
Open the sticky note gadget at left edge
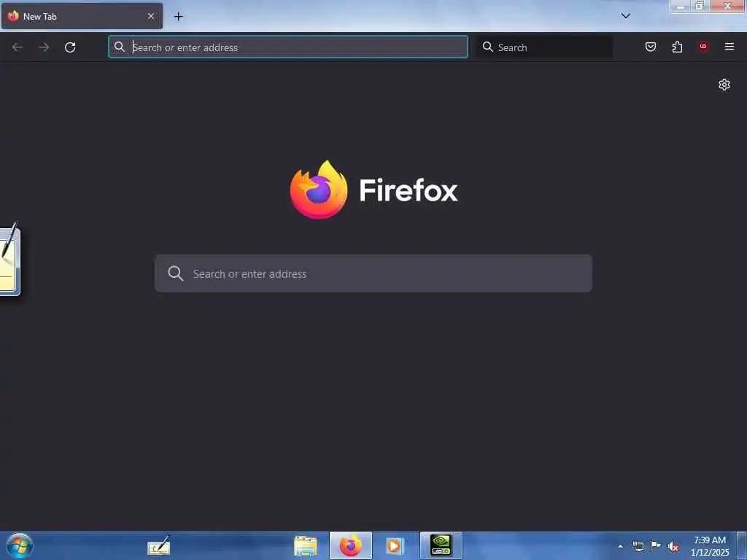9,259
